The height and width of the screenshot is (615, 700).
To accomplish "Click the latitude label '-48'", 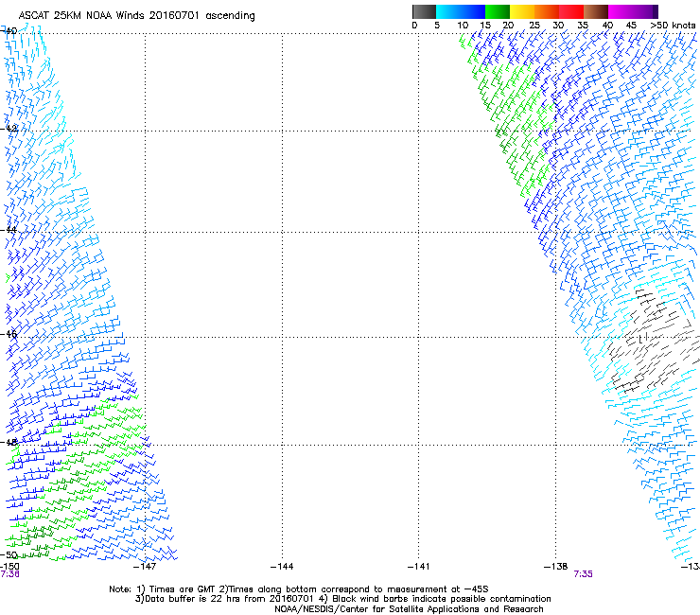I will tap(9, 442).
